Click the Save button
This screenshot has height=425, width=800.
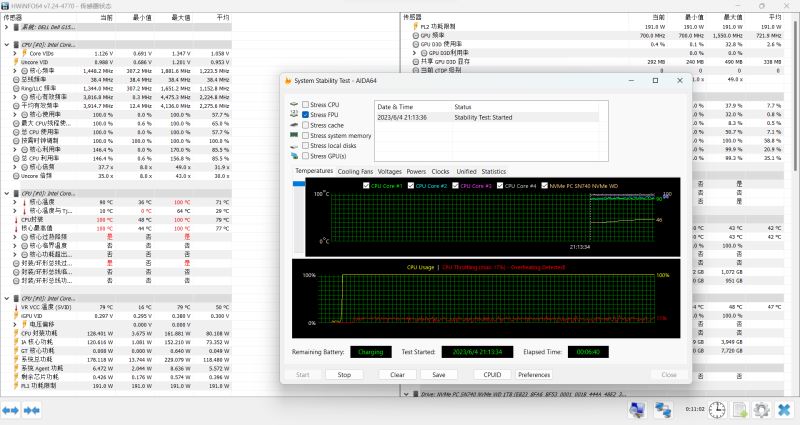click(439, 374)
